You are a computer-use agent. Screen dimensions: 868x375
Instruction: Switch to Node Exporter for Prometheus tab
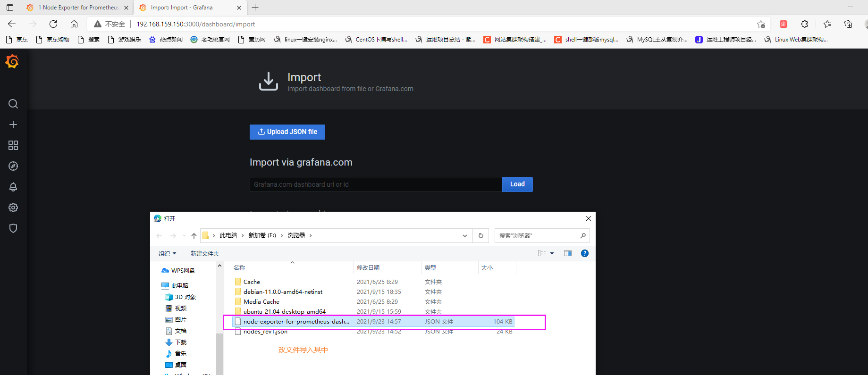78,8
